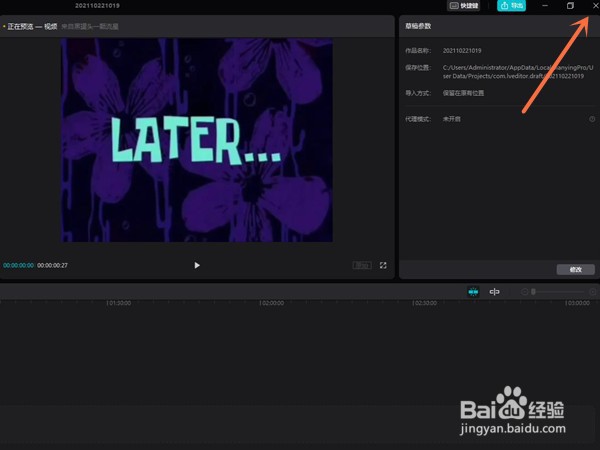Click the proxy mode help icon
The image size is (600, 450).
[x=592, y=119]
